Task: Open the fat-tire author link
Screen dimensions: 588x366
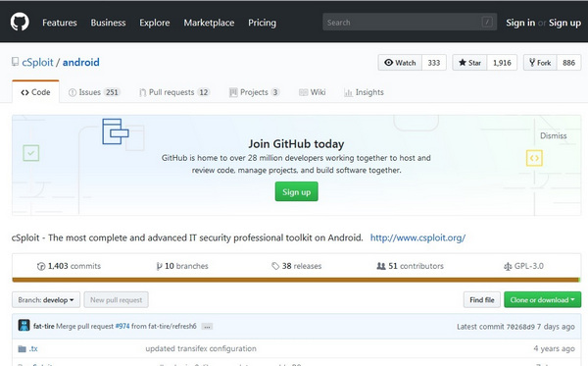Action: 43,326
